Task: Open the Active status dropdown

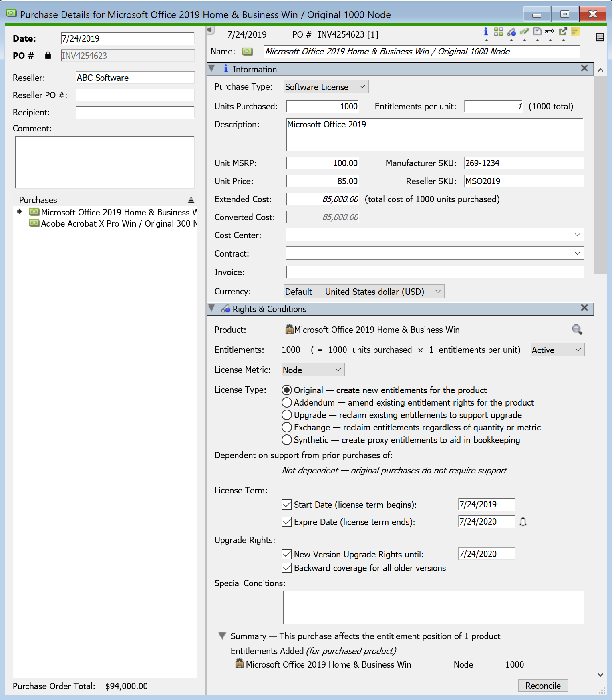Action: (x=558, y=350)
